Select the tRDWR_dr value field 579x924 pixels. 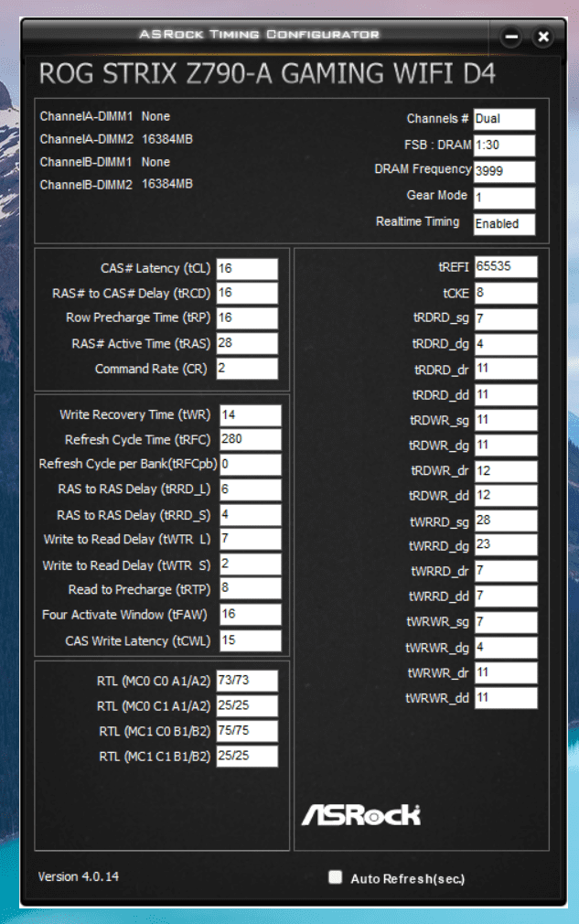506,471
